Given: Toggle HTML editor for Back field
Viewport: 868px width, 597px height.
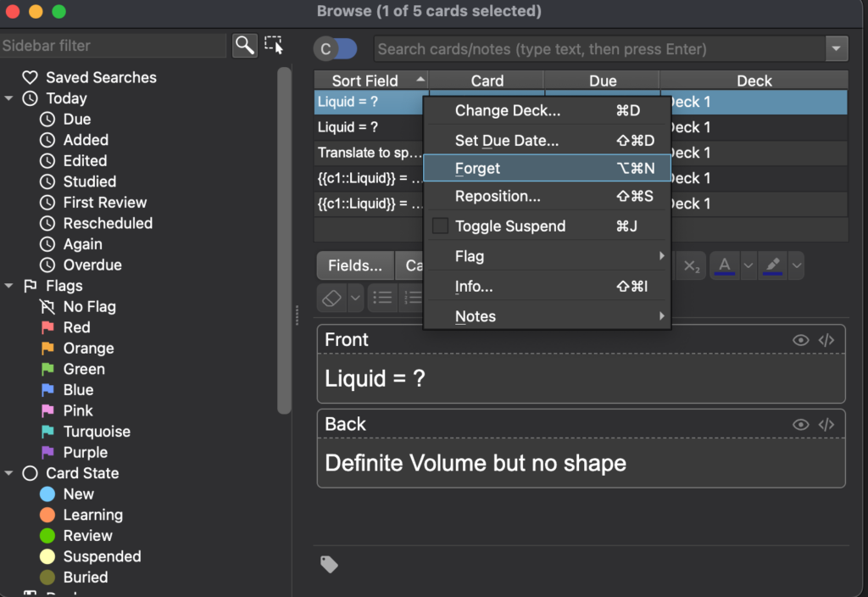Looking at the screenshot, I should coord(826,425).
